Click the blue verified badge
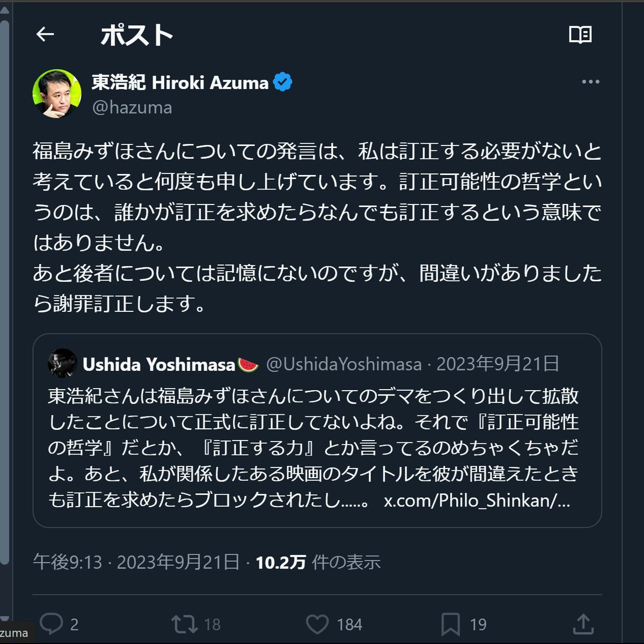 283,82
